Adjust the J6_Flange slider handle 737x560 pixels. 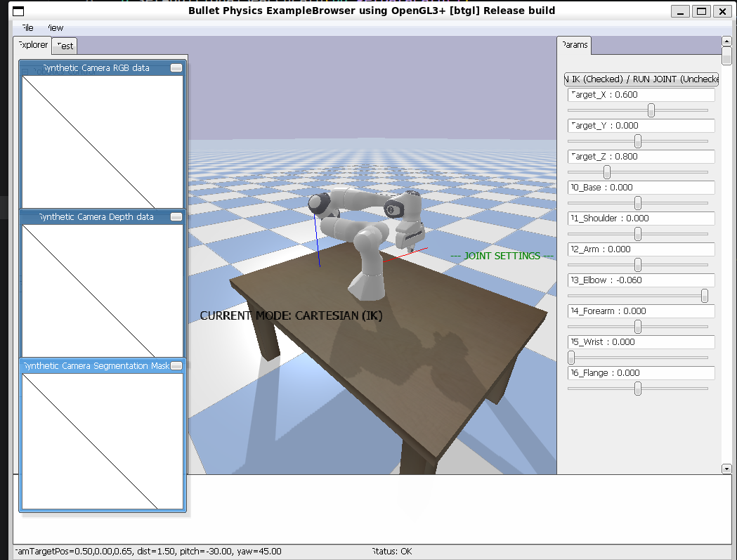point(638,389)
